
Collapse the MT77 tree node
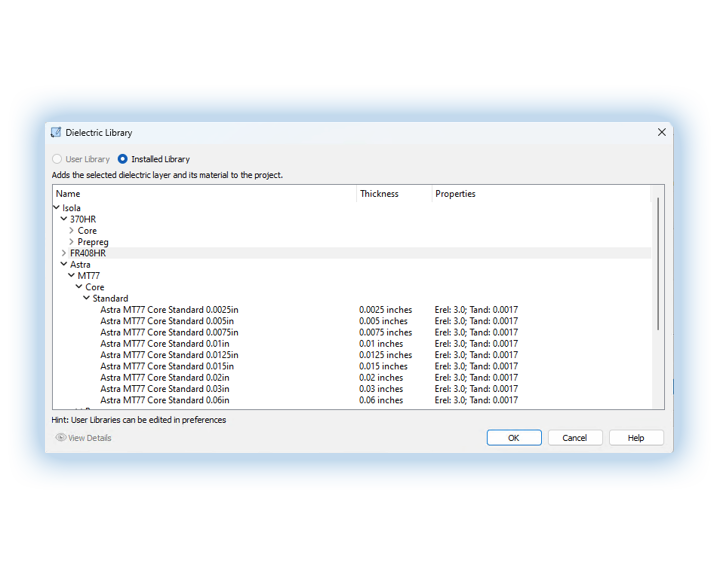pyautogui.click(x=71, y=276)
